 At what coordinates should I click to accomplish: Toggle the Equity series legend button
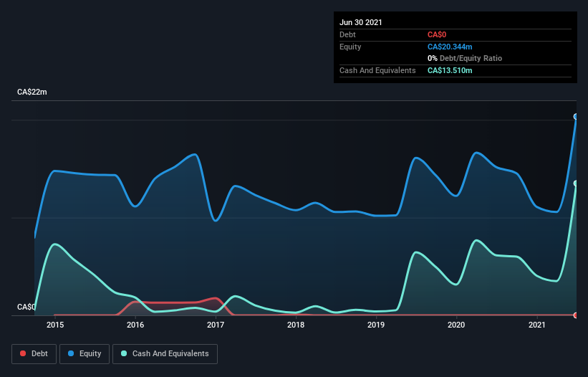point(85,354)
